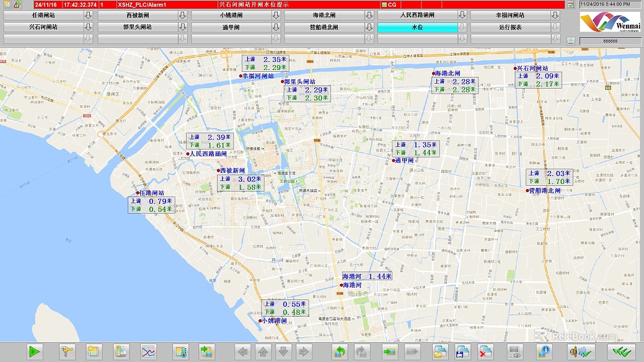Open the 兴石河闸站 station page button
Screen dimensions: 644x362
pyautogui.click(x=43, y=27)
